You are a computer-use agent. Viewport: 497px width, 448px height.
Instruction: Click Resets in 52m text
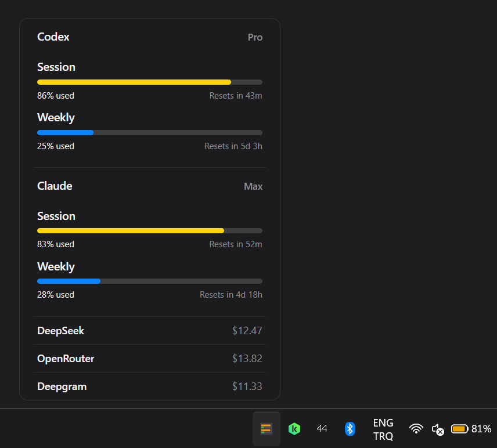236,244
